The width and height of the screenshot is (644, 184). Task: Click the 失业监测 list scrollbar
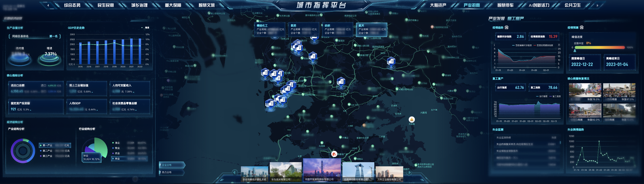point(560,143)
